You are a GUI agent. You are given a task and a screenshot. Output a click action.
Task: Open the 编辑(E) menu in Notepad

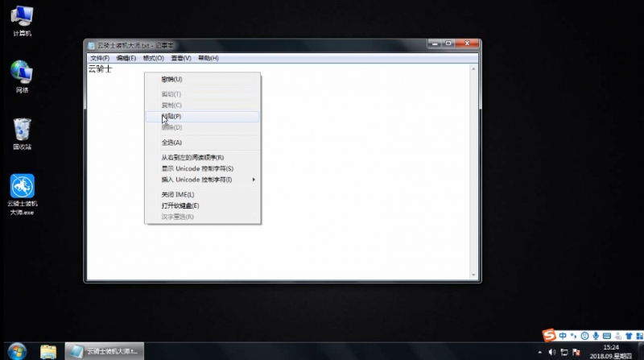[x=126, y=58]
